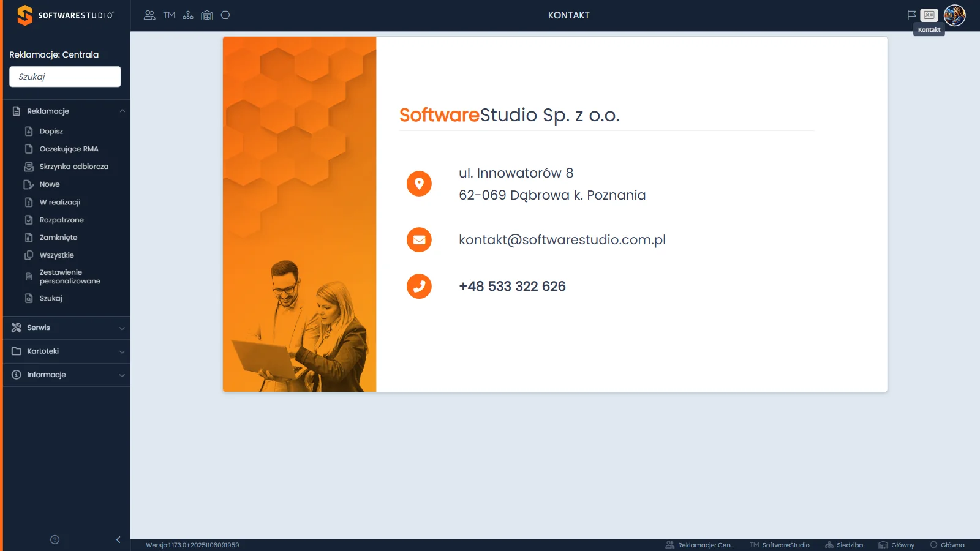Expand the Serwis section
Image resolution: width=980 pixels, height=551 pixels.
(x=67, y=328)
